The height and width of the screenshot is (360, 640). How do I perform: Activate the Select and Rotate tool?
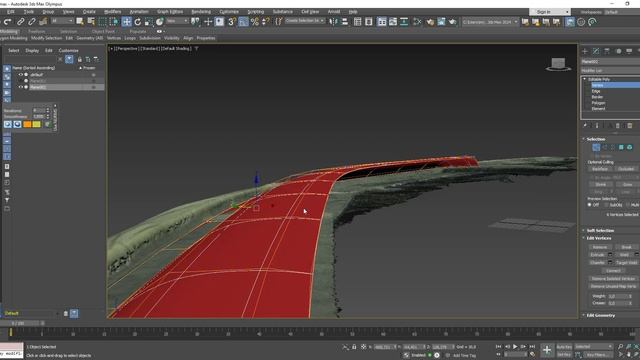(138, 22)
